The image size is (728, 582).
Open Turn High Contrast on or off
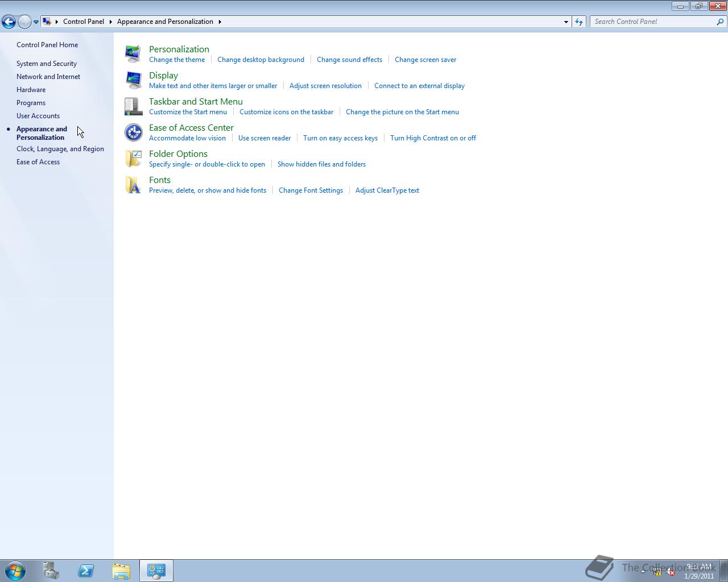[433, 138]
